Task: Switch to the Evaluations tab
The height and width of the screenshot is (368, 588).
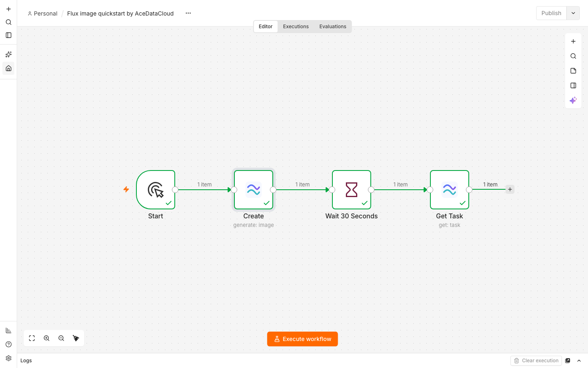Action: coord(333,27)
